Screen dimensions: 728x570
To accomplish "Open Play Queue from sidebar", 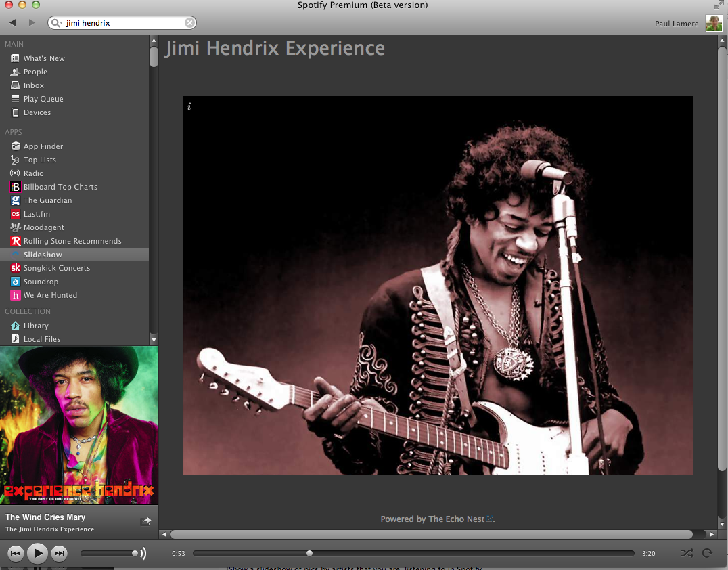I will [x=43, y=99].
